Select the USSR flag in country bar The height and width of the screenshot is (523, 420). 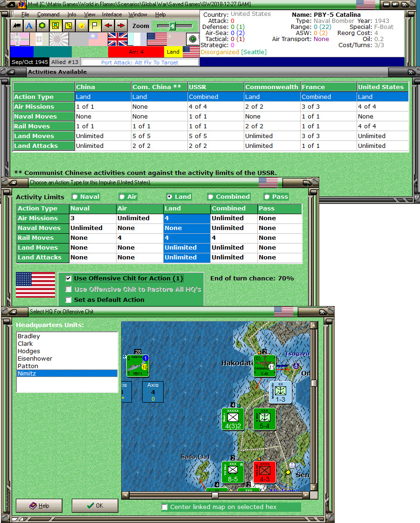click(176, 39)
